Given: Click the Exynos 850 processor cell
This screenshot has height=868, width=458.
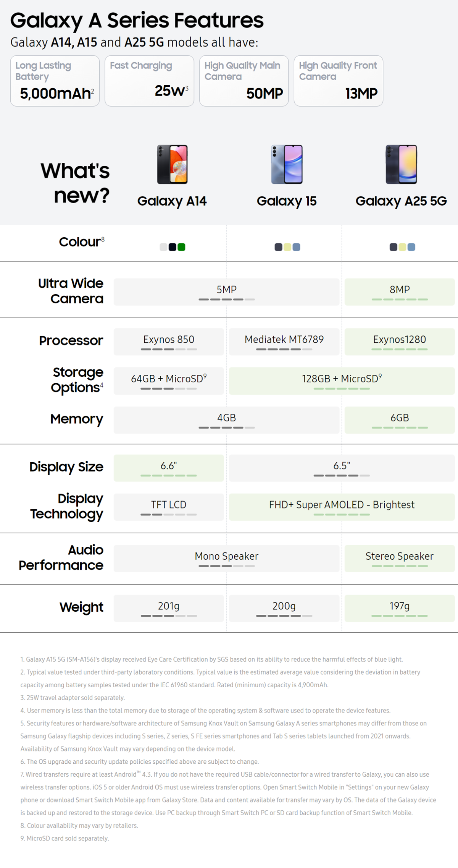Looking at the screenshot, I should [x=169, y=342].
